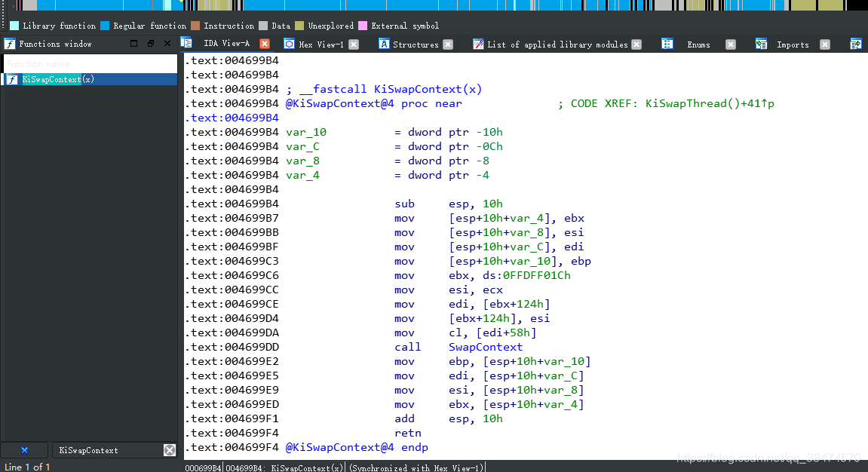
Task: Click the 'sub esp, 10h' instruction
Action: (449, 204)
